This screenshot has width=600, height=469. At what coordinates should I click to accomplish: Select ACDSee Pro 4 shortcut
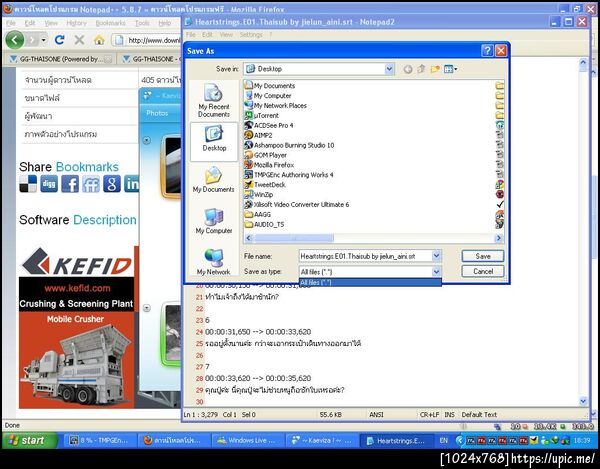coord(269,125)
